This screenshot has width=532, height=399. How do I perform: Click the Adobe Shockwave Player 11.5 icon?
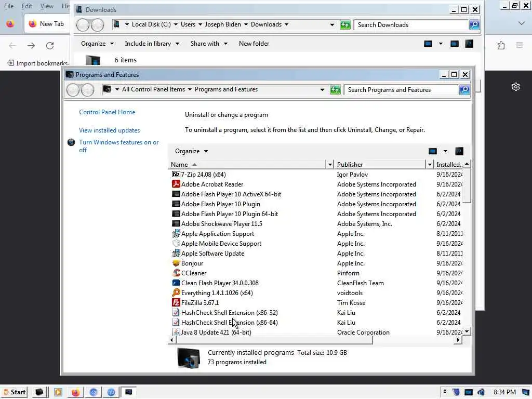pos(176,223)
